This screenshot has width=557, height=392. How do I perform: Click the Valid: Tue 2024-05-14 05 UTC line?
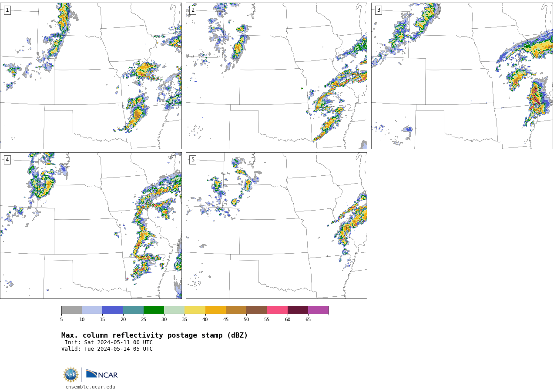click(x=107, y=349)
